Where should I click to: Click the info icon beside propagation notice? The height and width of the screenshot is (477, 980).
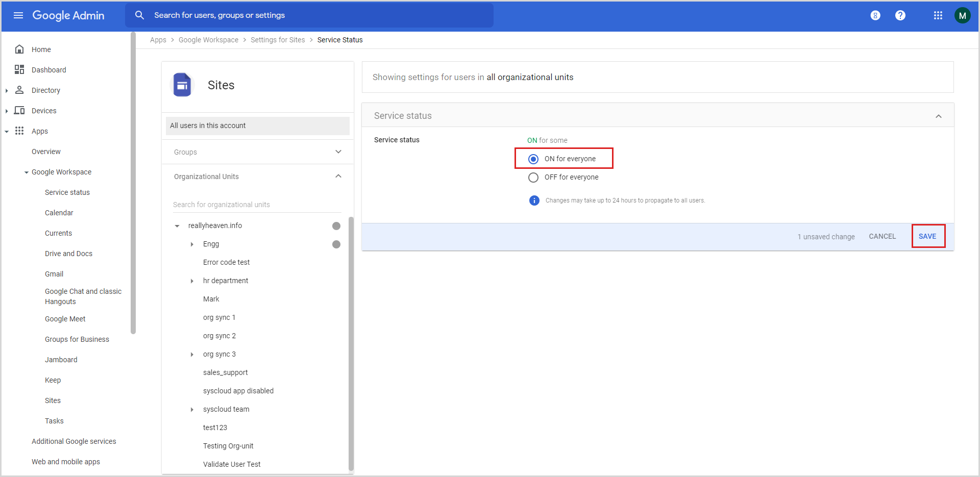(x=534, y=200)
